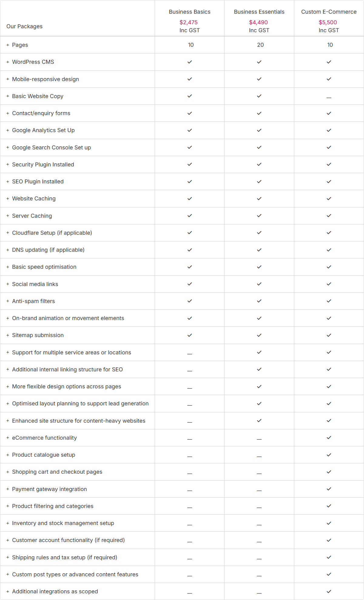364x600 pixels.
Task: Click the $5,500 red price text
Action: click(328, 22)
